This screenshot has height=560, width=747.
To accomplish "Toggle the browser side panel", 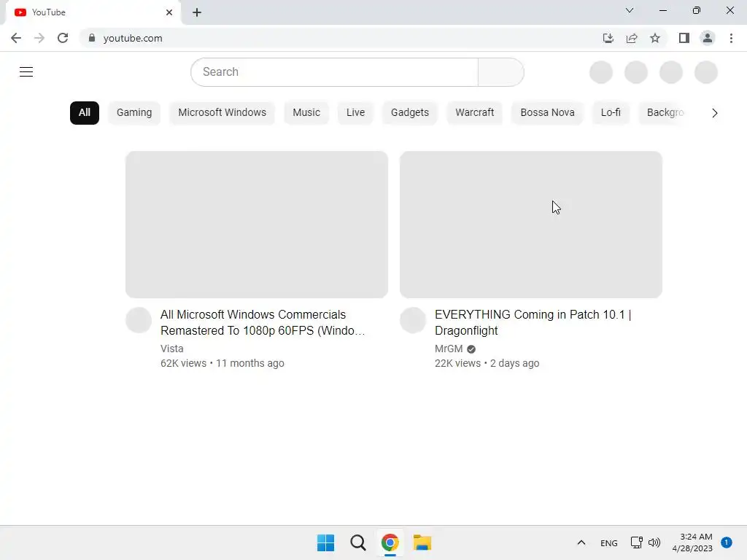I will pyautogui.click(x=684, y=38).
